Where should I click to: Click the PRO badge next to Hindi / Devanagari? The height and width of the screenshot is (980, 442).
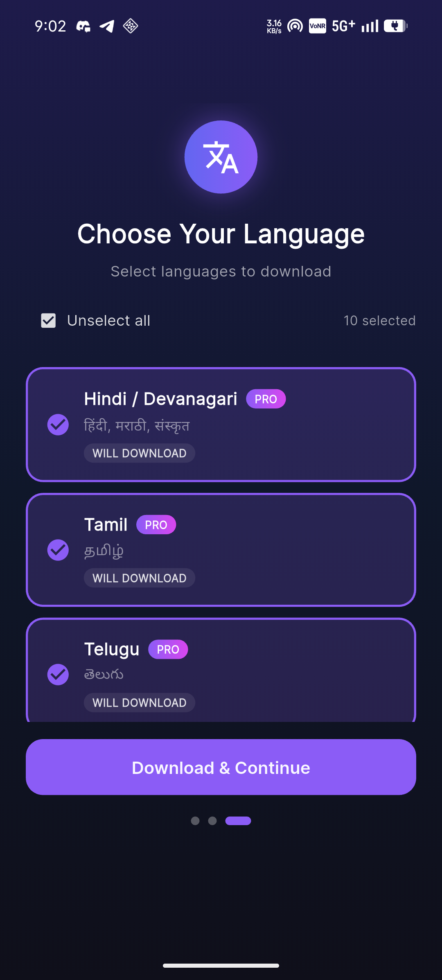click(x=266, y=398)
